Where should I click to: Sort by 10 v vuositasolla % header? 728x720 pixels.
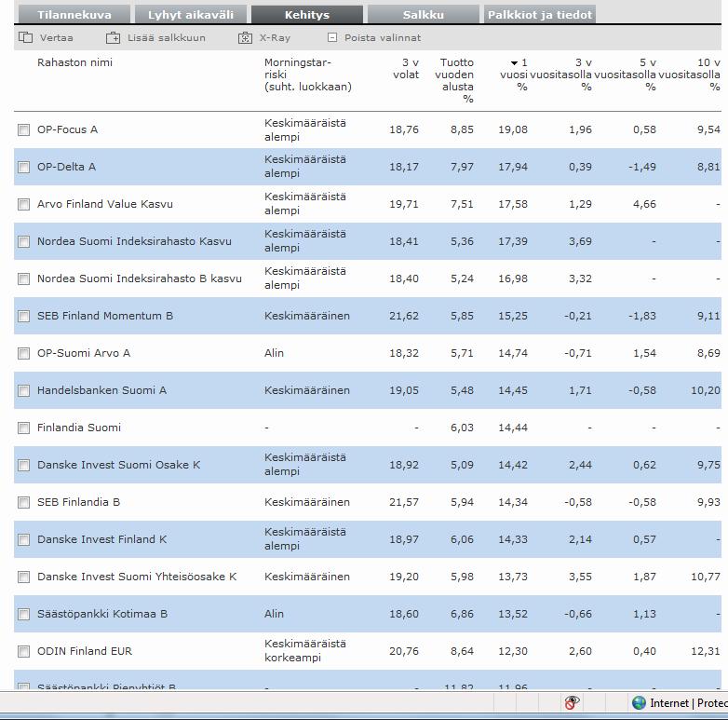(690, 75)
